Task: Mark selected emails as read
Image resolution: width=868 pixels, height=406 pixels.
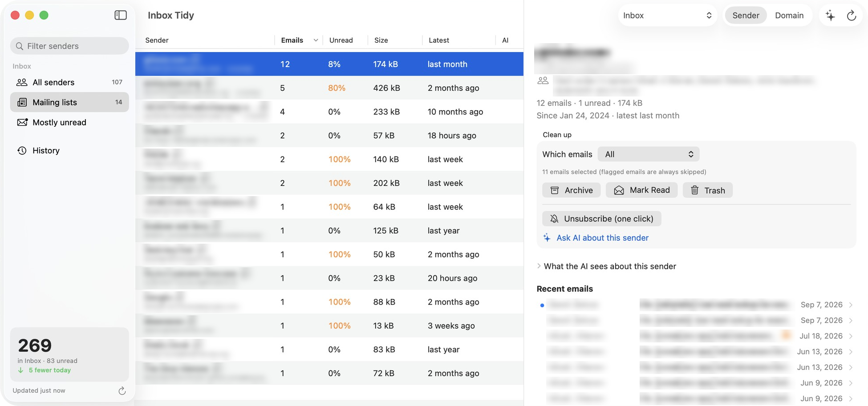Action: click(641, 190)
